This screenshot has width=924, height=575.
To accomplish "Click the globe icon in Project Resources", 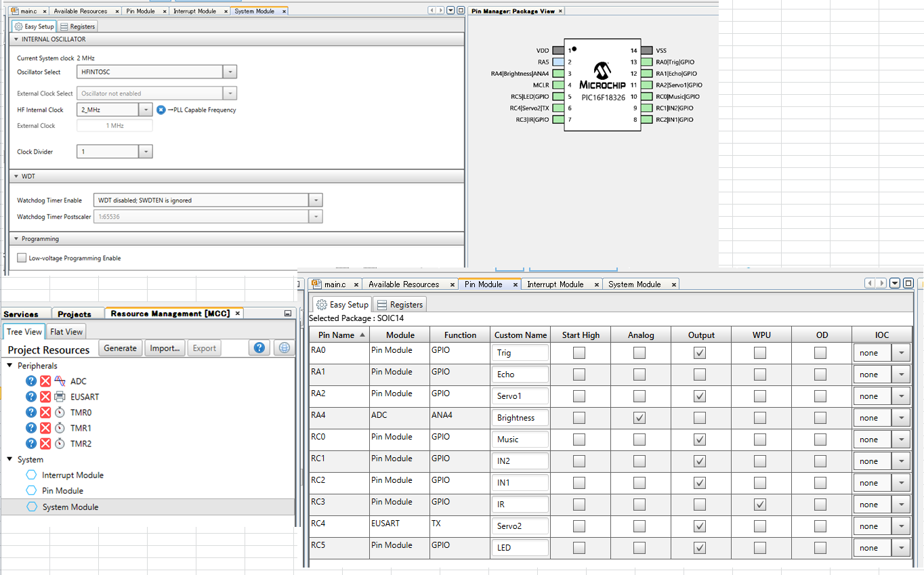I will pyautogui.click(x=284, y=348).
